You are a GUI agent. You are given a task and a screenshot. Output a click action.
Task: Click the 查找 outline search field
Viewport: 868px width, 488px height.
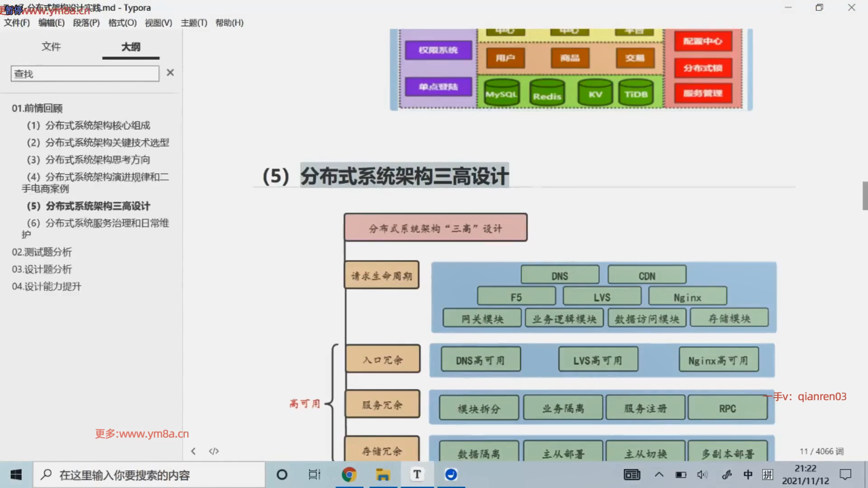click(x=85, y=74)
